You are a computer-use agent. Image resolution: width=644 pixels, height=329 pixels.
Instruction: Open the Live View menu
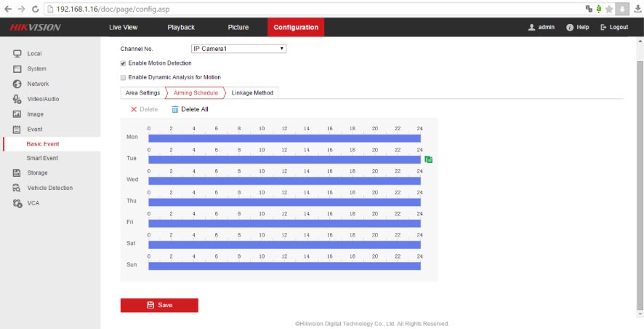[x=123, y=27]
